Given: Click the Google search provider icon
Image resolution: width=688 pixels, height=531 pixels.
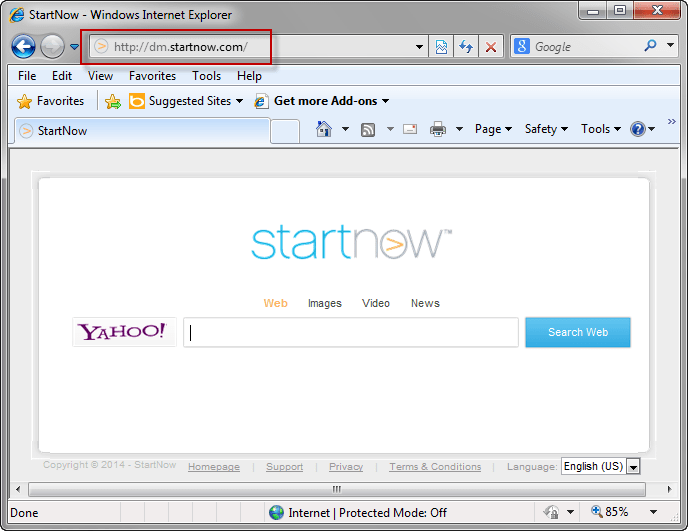Looking at the screenshot, I should 522,46.
